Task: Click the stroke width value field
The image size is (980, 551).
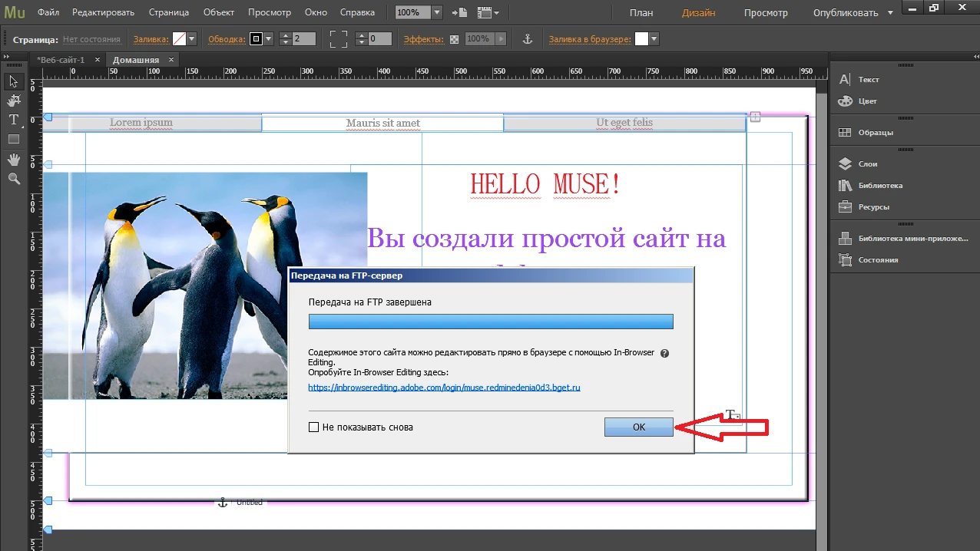Action: 303,39
